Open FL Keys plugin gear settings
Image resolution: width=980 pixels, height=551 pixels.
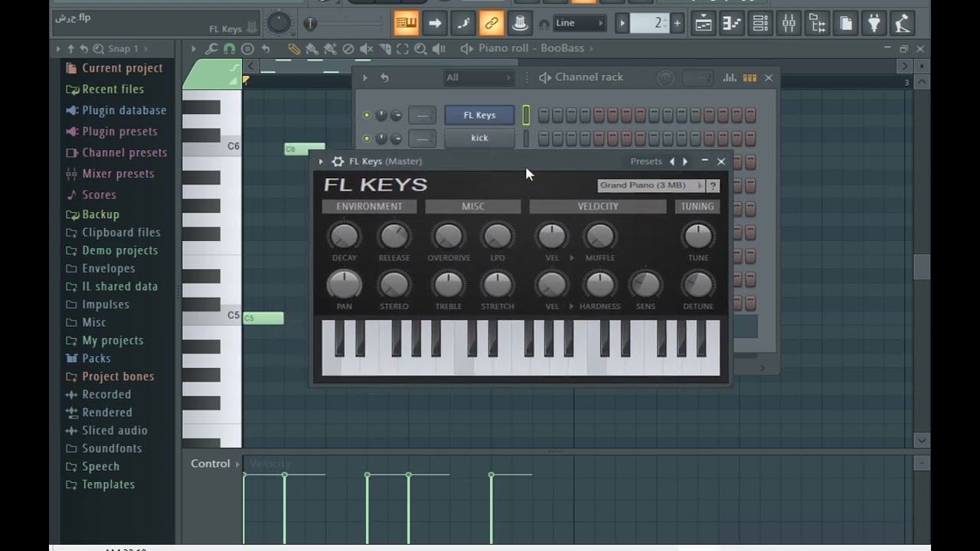point(338,161)
